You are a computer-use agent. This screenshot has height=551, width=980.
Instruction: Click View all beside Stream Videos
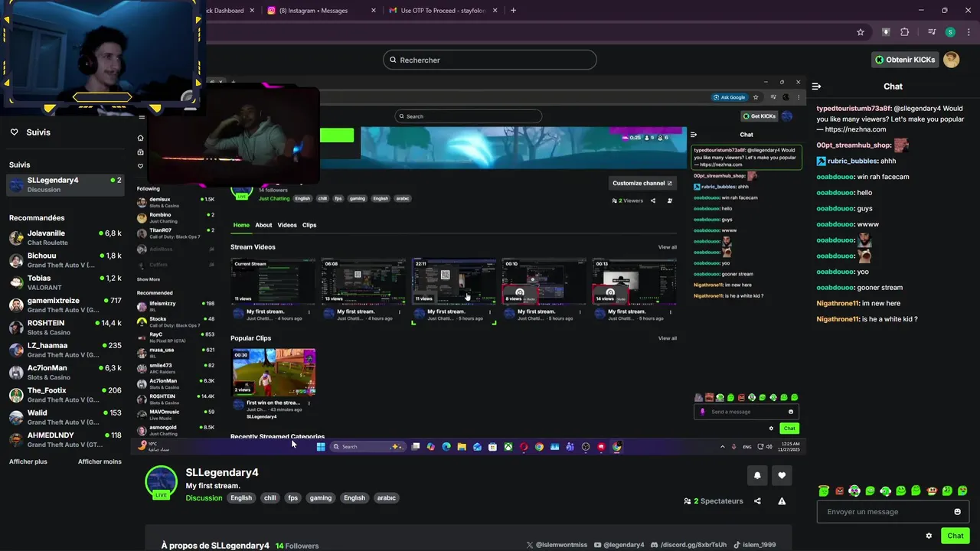[668, 247]
